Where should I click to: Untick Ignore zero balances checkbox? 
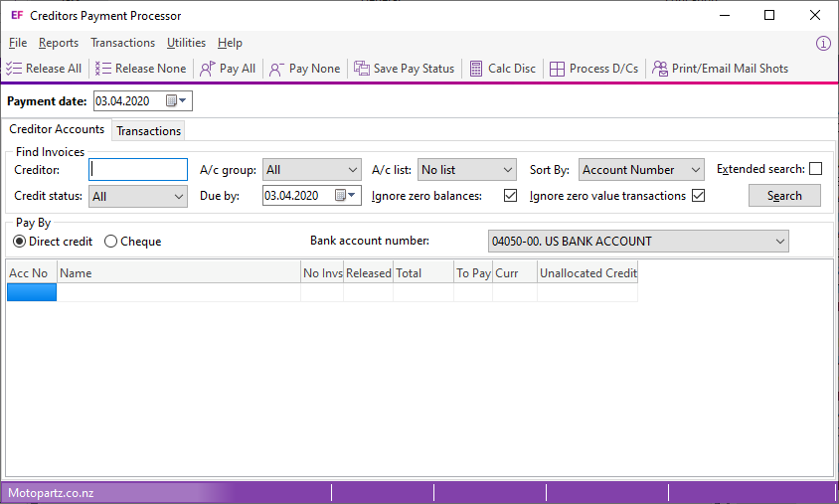coord(511,195)
